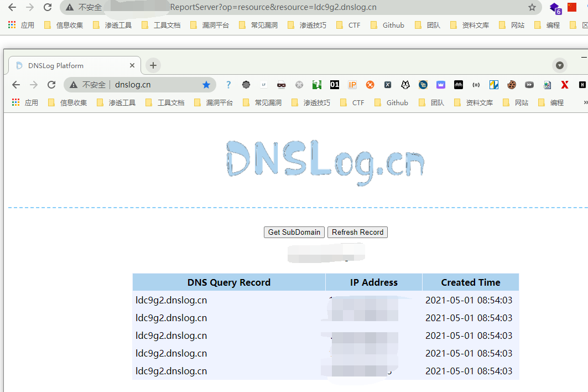
Task: Close the DNSLog Platform tab
Action: pos(132,65)
